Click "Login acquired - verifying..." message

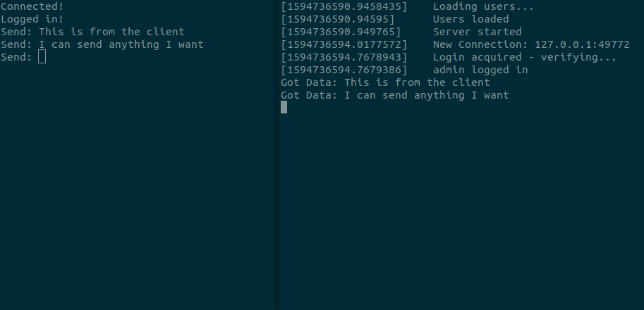tap(525, 57)
